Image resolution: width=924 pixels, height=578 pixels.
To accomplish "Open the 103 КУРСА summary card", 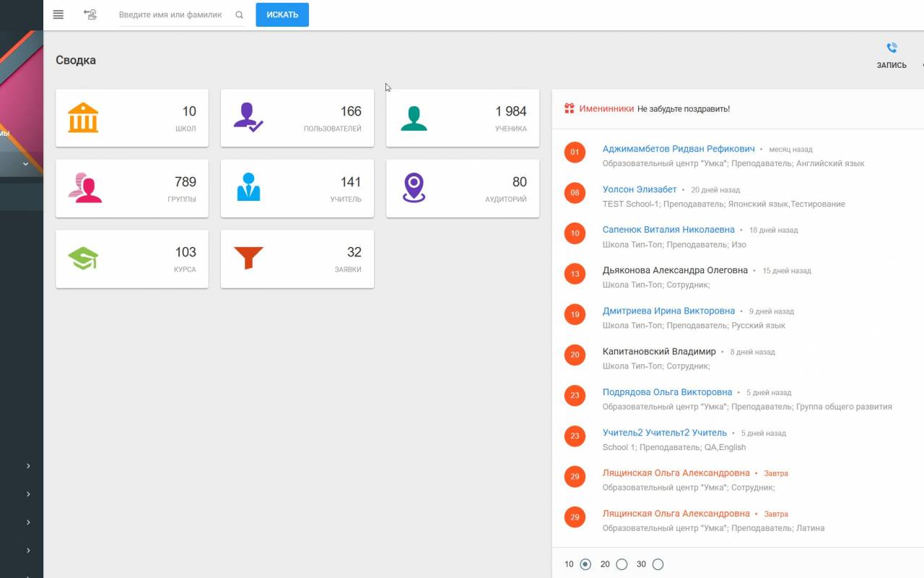I will coord(132,259).
